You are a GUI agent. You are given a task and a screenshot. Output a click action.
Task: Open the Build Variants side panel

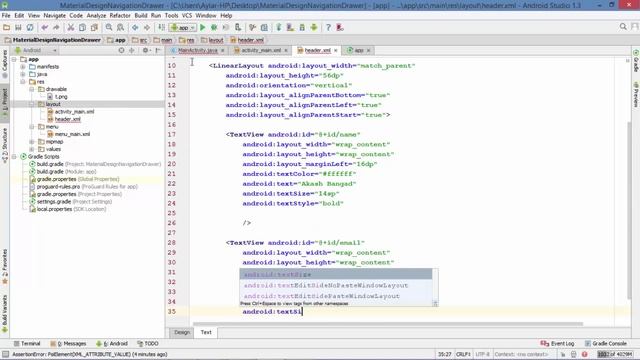(x=5, y=313)
